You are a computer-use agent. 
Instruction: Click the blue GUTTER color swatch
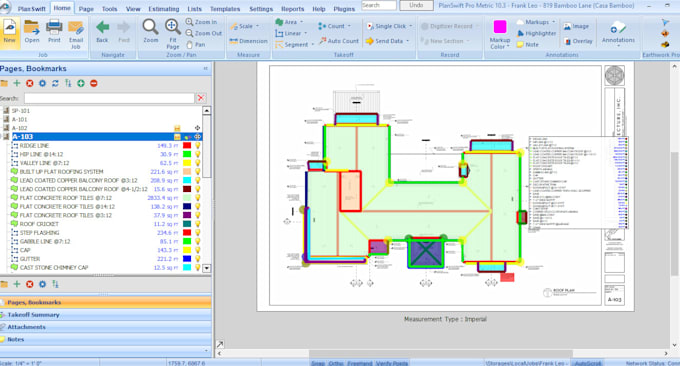[187, 259]
